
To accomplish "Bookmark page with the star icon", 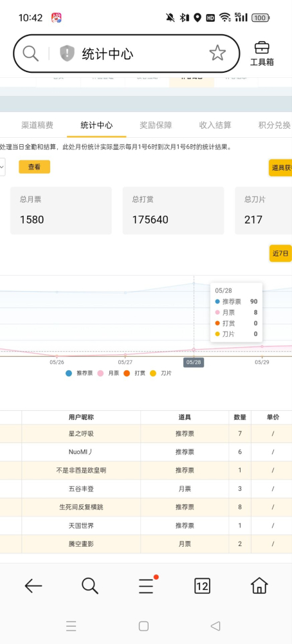I will tap(217, 53).
